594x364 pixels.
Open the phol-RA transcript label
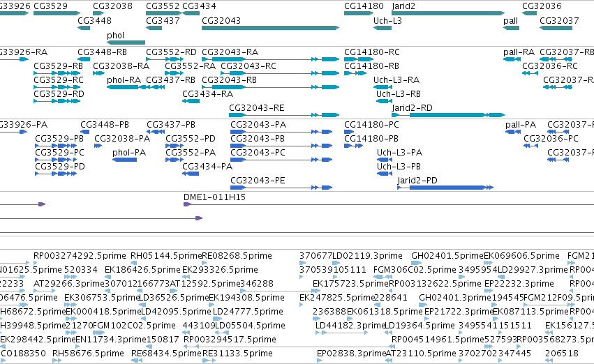coord(124,80)
